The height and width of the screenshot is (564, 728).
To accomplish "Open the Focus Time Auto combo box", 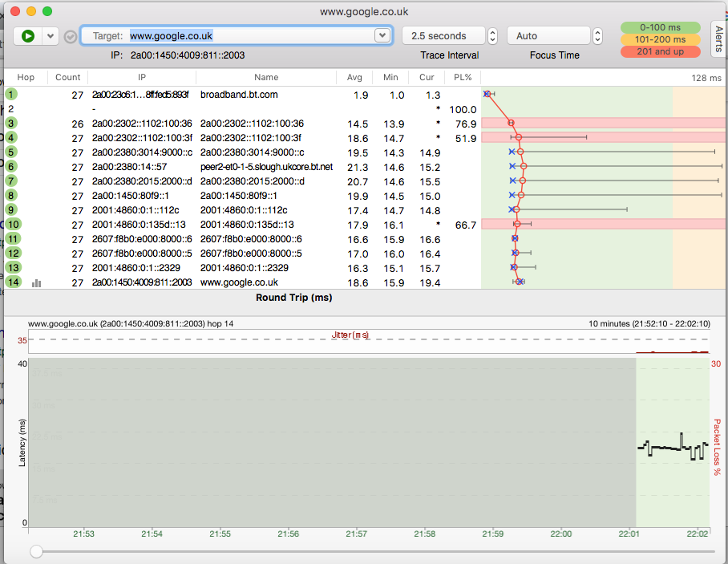I will pyautogui.click(x=548, y=36).
